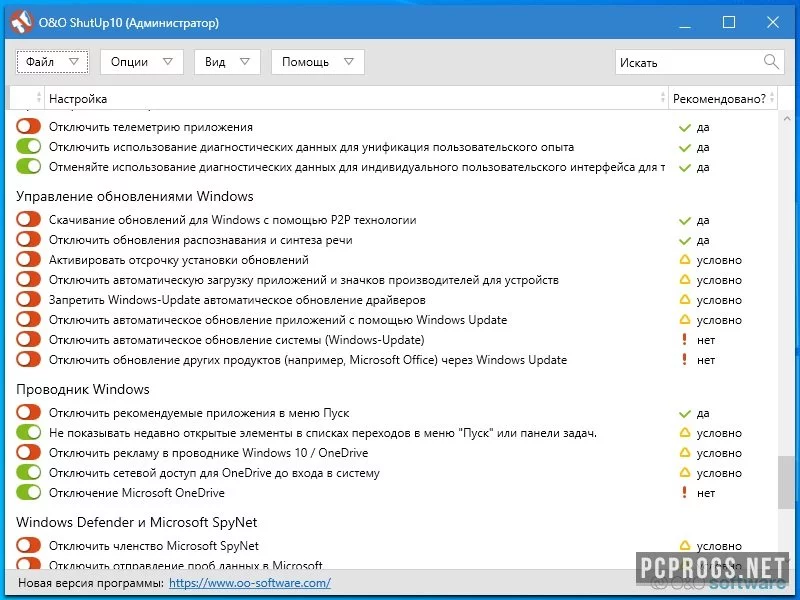Click the scrollbar up arrow
800x600 pixels.
[786, 118]
